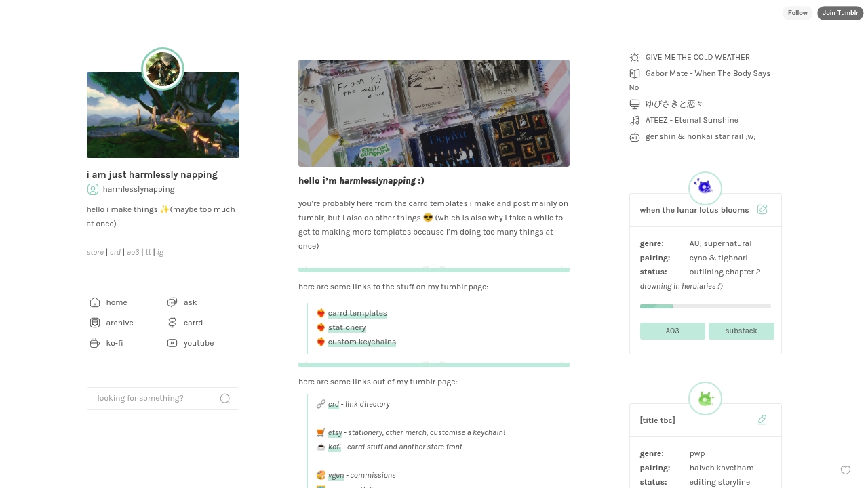Click the ask speech bubble icon
868x488 pixels.
tap(172, 302)
